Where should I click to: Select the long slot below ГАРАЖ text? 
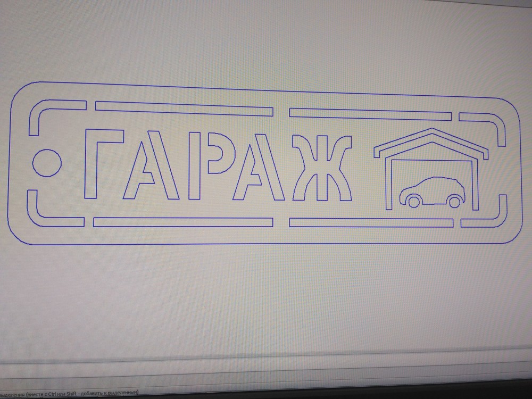(x=184, y=222)
